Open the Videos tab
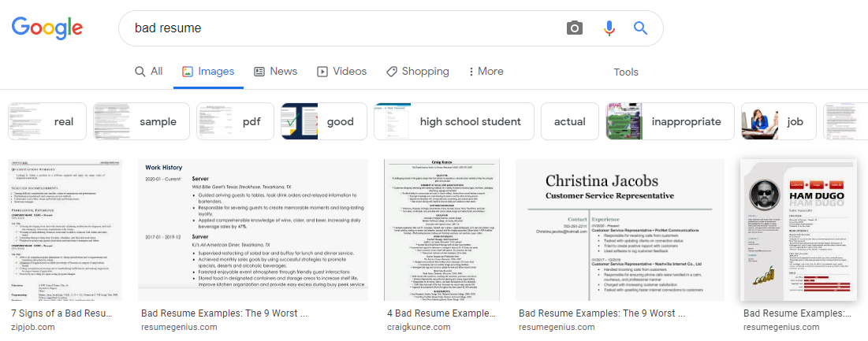The width and height of the screenshot is (868, 341). [341, 72]
